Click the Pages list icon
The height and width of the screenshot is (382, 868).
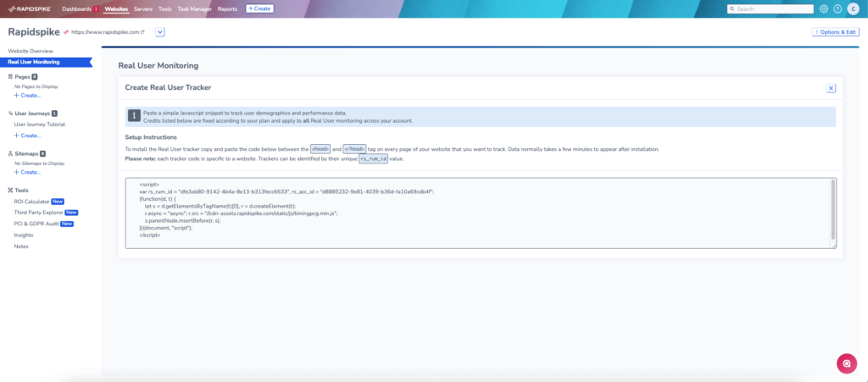point(10,77)
